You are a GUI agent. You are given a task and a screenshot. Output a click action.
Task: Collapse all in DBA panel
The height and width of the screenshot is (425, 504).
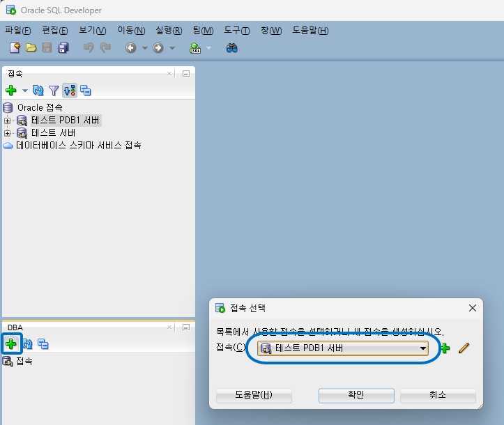[x=43, y=344]
